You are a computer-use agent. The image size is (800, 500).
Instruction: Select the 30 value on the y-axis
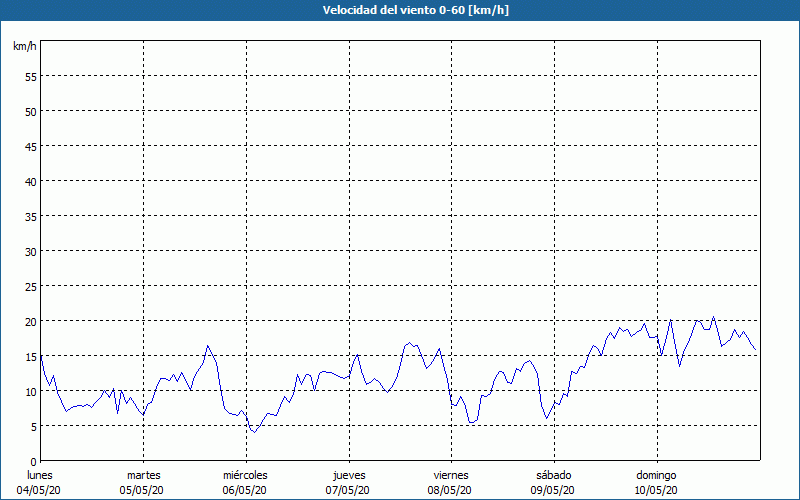31,252
